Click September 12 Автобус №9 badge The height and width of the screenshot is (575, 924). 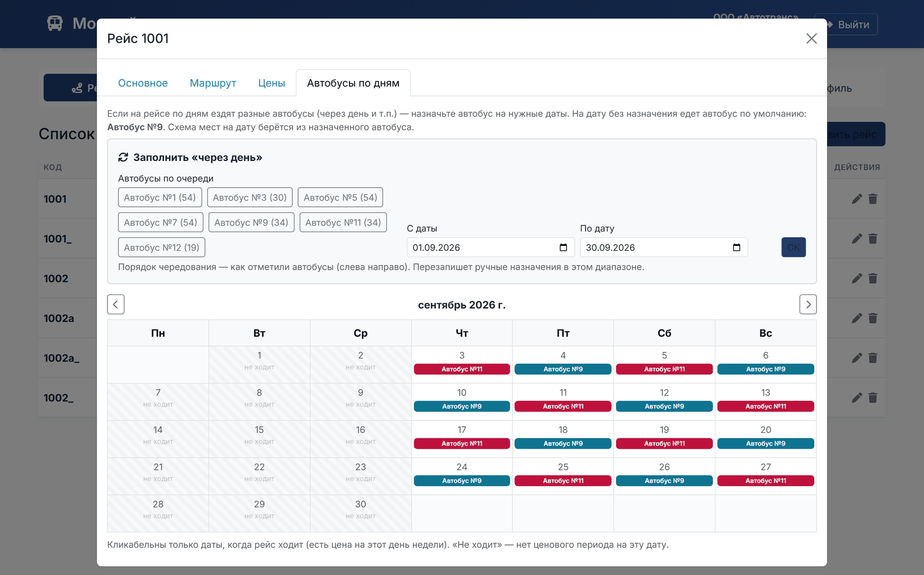[664, 406]
